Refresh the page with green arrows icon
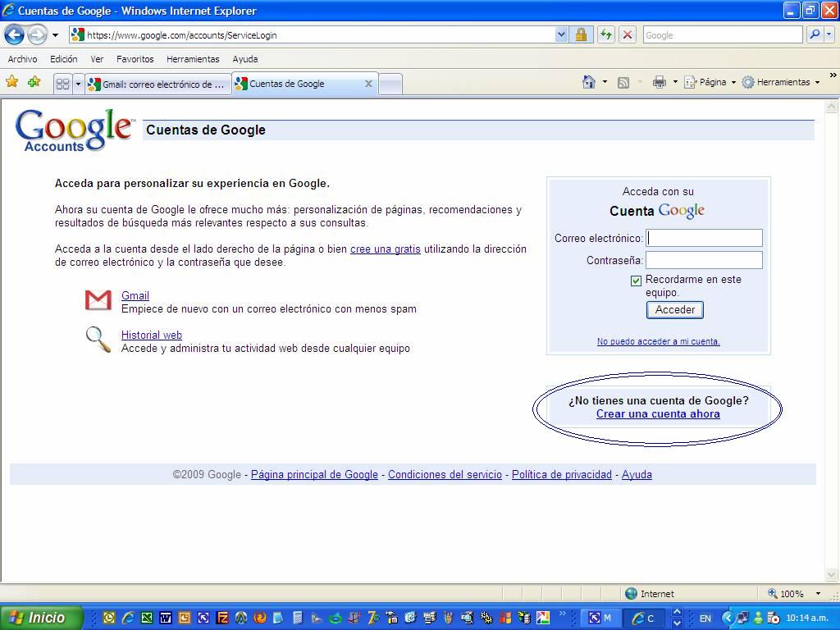 (x=606, y=35)
